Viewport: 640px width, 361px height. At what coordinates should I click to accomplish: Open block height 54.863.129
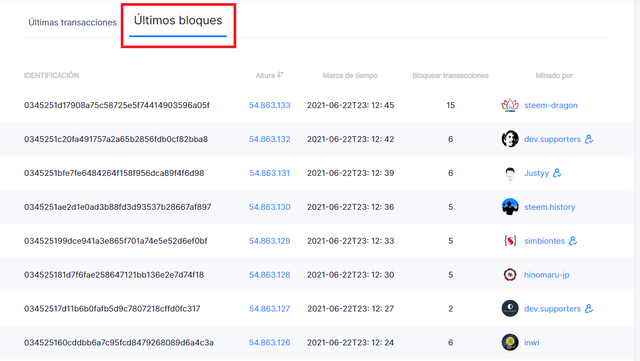click(x=270, y=241)
